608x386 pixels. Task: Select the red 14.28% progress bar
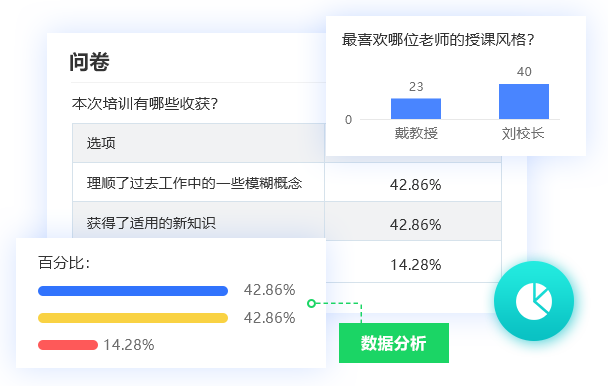coord(67,345)
